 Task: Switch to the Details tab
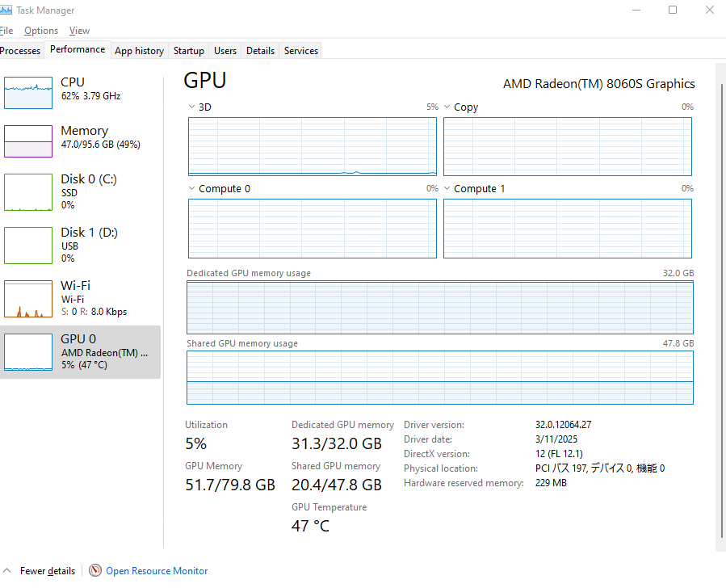[260, 50]
